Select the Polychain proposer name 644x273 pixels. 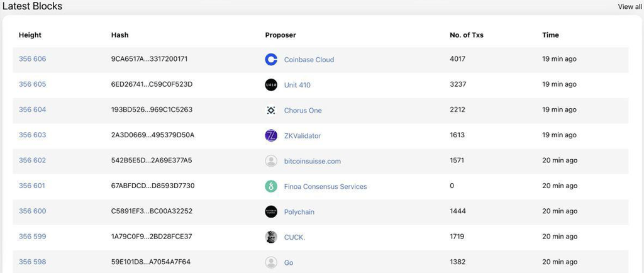pyautogui.click(x=299, y=212)
